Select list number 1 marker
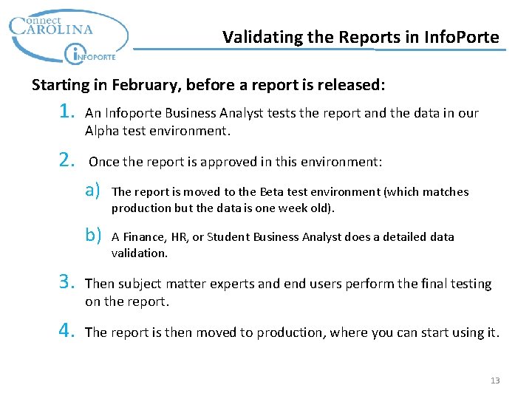The image size is (532, 399). (x=67, y=113)
